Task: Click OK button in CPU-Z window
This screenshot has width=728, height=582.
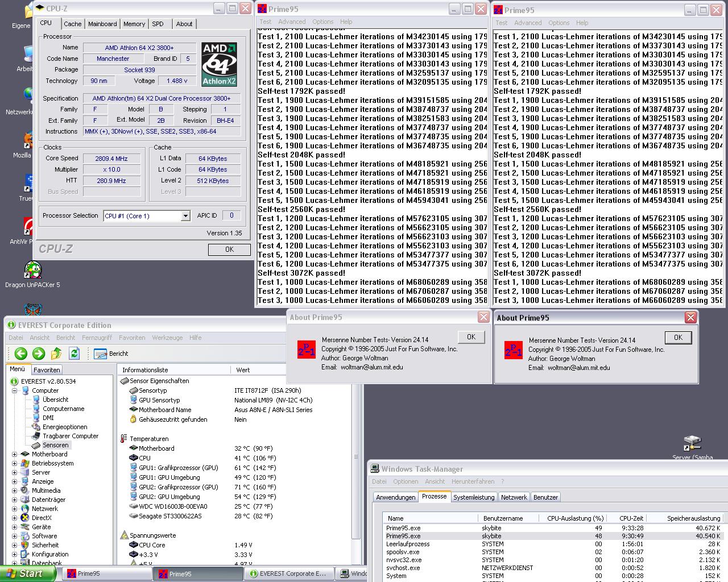Action: coord(229,250)
